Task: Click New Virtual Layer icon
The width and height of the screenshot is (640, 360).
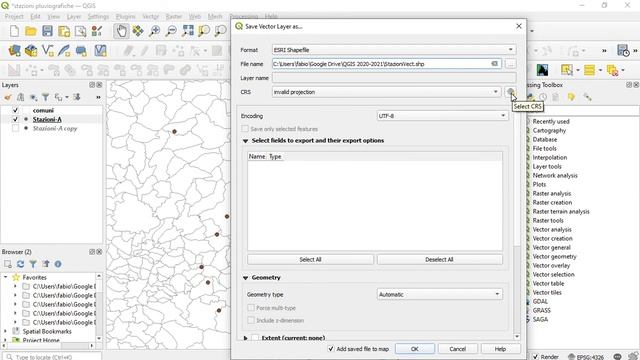Action: [100, 51]
